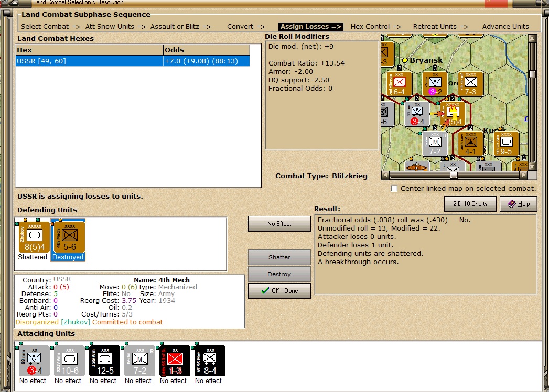Select the XXIV Arm 10-6 attacking unit
Image resolution: width=549 pixels, height=392 pixels.
tap(69, 361)
